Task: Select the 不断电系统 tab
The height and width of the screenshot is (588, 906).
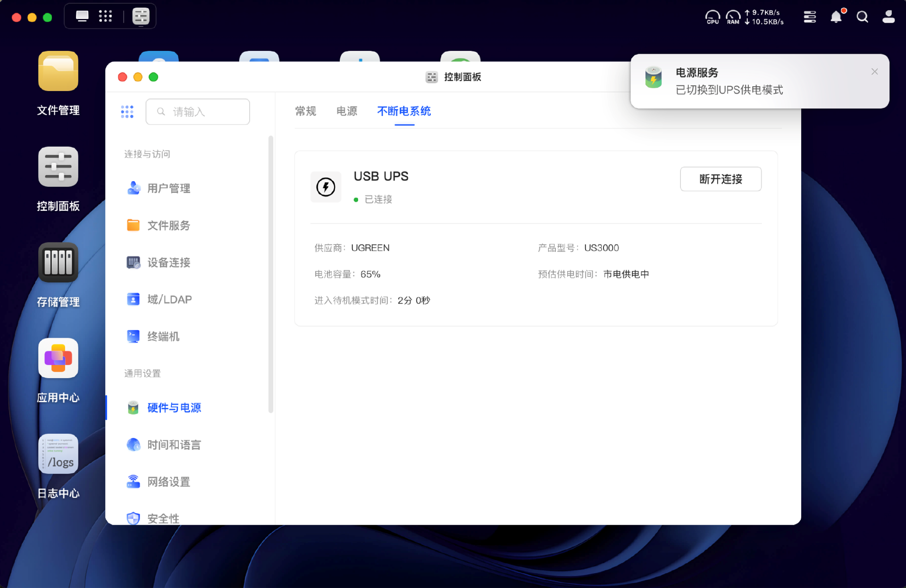Action: 404,111
